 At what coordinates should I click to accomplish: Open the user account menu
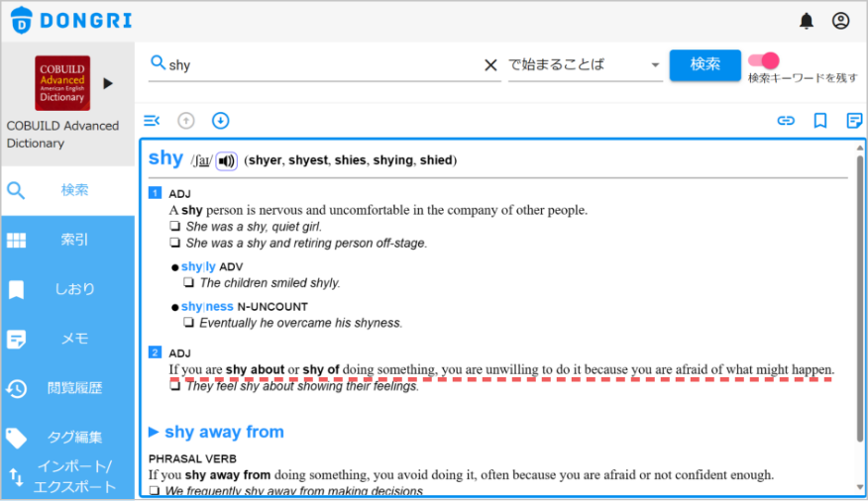pos(840,21)
